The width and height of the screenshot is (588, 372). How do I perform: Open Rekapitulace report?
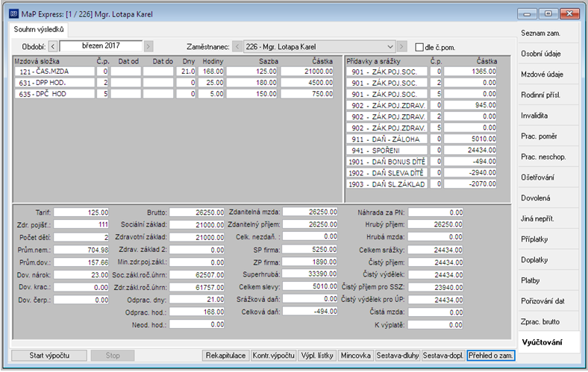pyautogui.click(x=226, y=356)
